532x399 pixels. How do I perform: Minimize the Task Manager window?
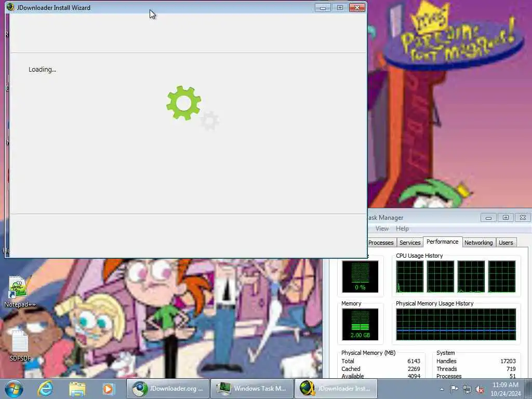488,218
